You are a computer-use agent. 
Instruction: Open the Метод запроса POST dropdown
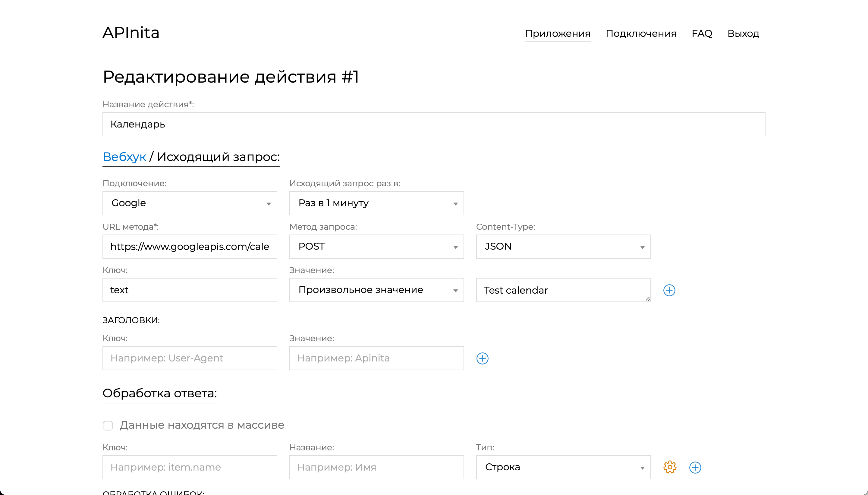click(376, 247)
